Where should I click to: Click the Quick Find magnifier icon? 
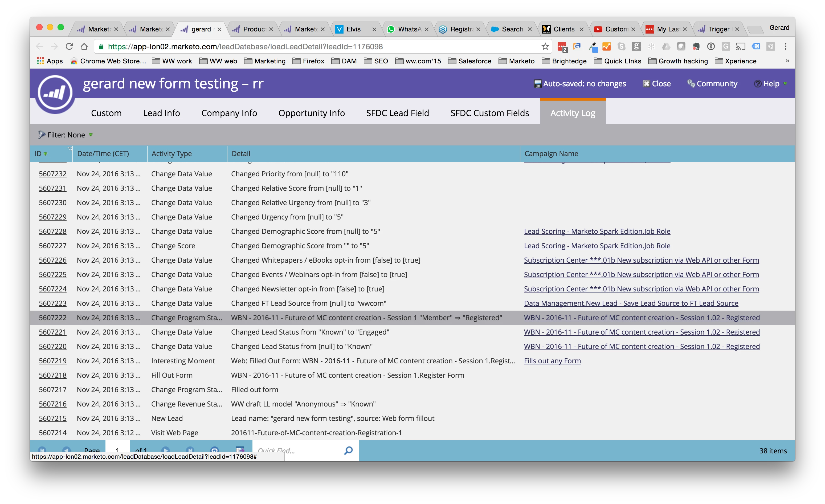[348, 450]
